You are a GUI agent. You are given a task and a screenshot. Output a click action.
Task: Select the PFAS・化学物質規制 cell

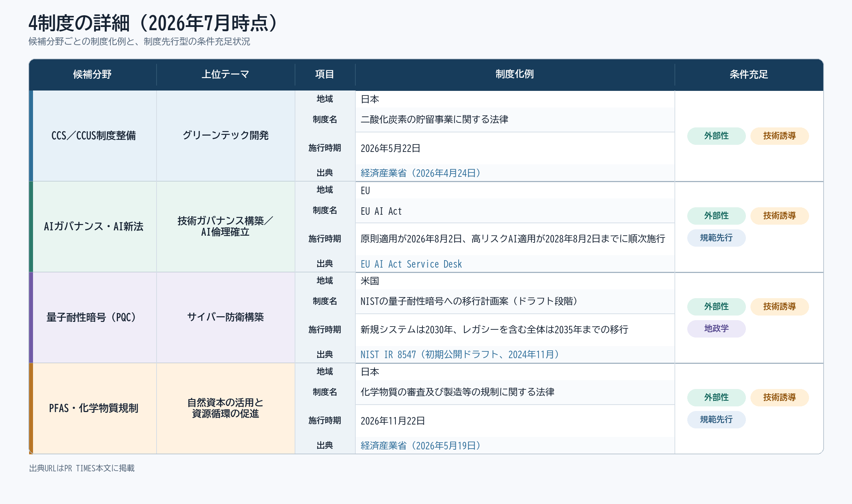pos(94,408)
